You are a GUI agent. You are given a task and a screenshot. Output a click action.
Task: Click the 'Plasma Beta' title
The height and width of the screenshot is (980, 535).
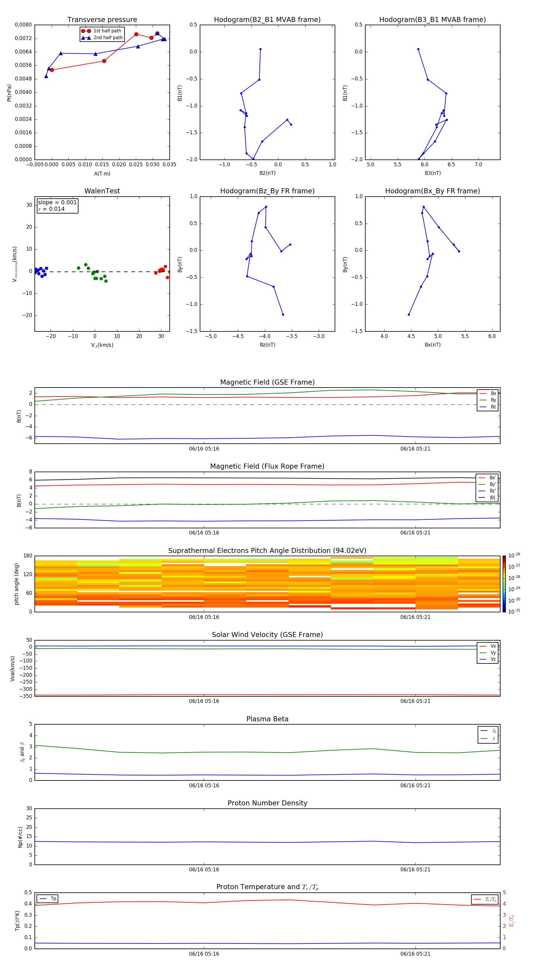click(x=267, y=719)
